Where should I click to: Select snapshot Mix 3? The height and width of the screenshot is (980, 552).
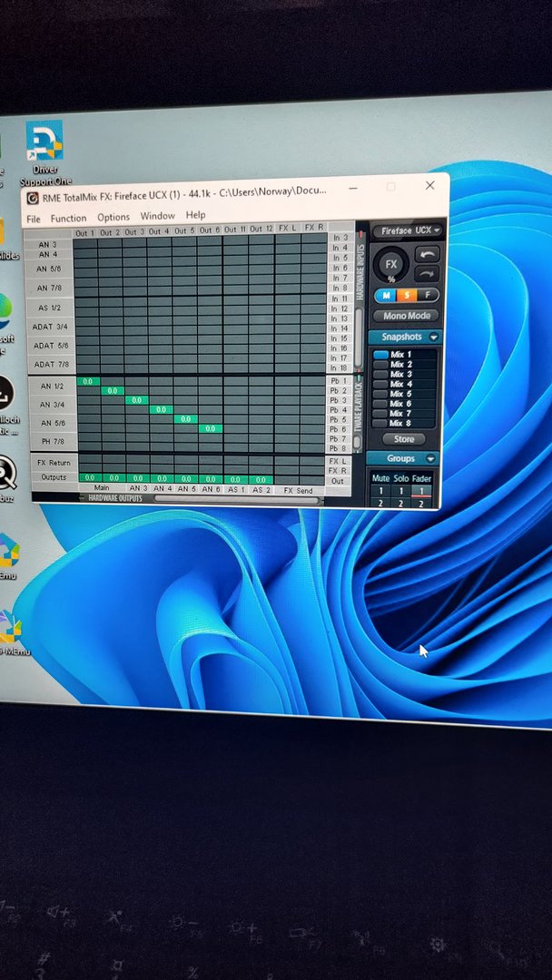point(400,375)
